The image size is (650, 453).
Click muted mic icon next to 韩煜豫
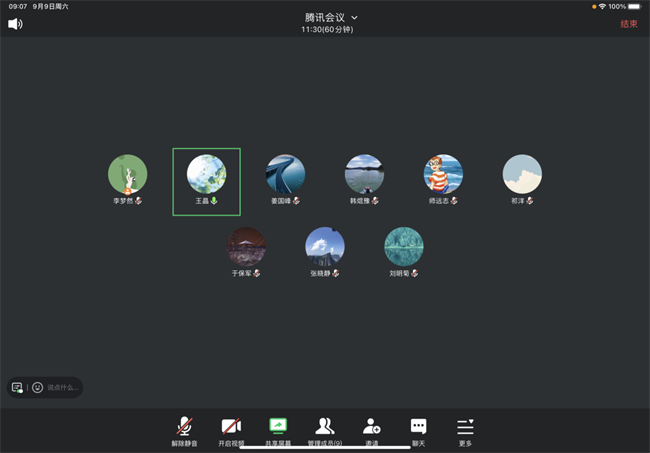tap(375, 201)
